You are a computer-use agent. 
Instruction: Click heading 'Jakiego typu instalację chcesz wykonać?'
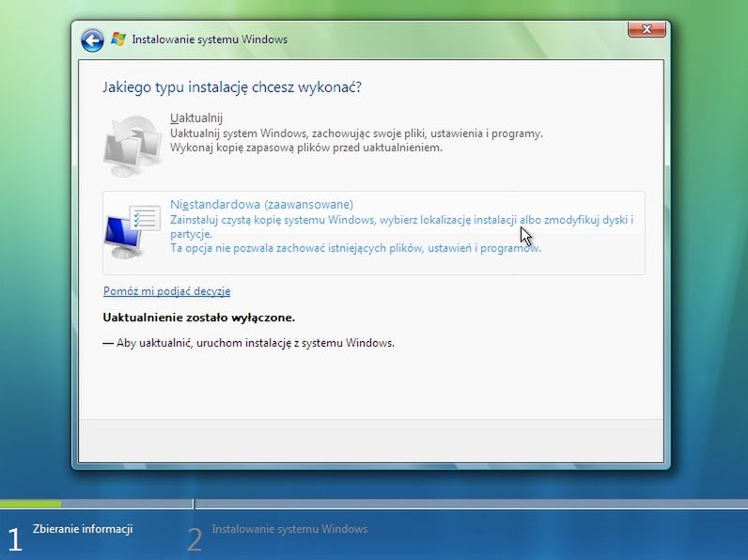pos(232,87)
